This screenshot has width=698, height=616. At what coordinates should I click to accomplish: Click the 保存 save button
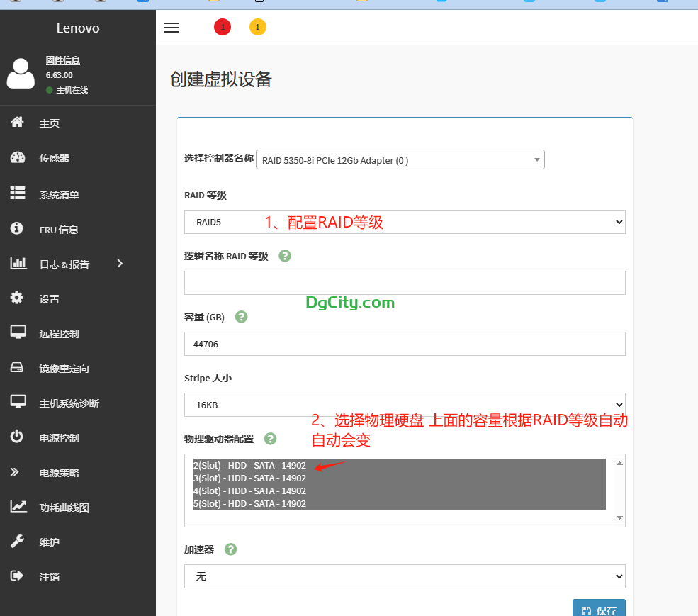(599, 608)
